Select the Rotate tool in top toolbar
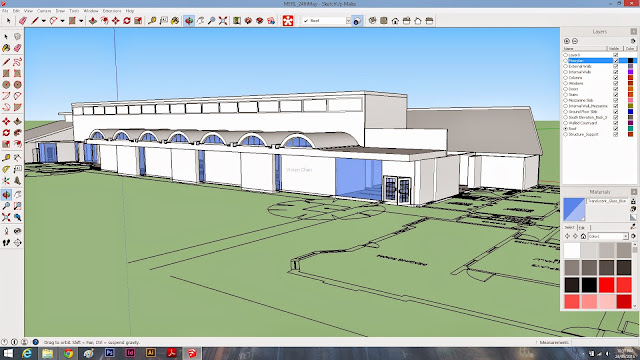 tap(127, 20)
